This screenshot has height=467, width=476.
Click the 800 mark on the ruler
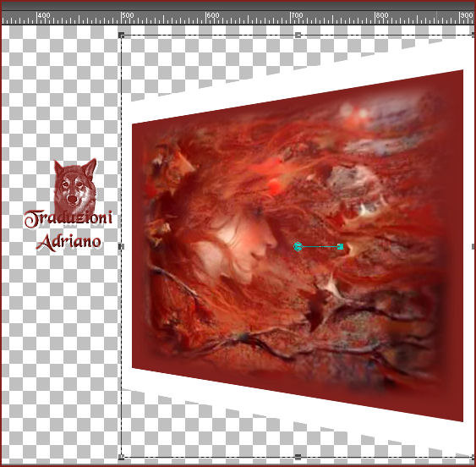381,16
